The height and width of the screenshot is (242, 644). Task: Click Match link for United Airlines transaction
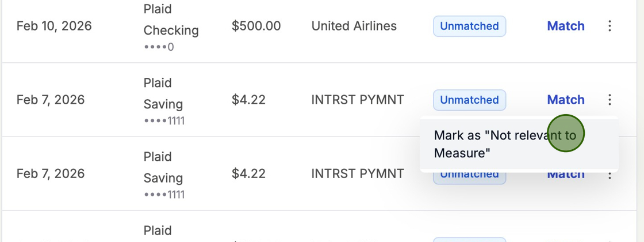point(566,26)
